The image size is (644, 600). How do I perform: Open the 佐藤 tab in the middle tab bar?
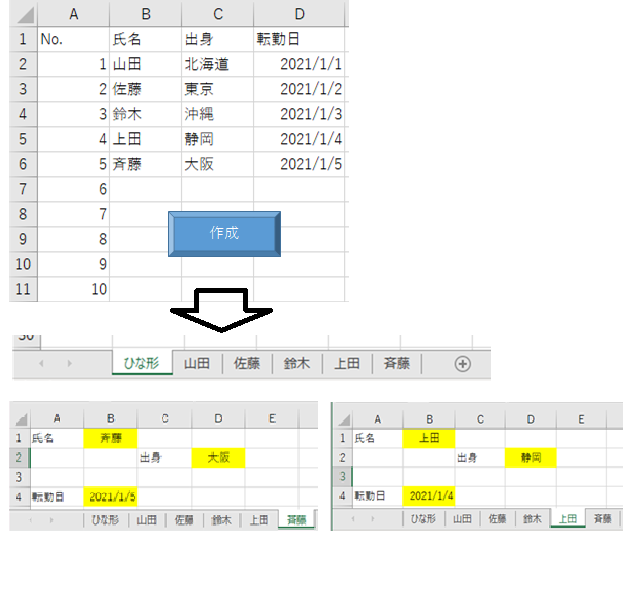(x=247, y=364)
